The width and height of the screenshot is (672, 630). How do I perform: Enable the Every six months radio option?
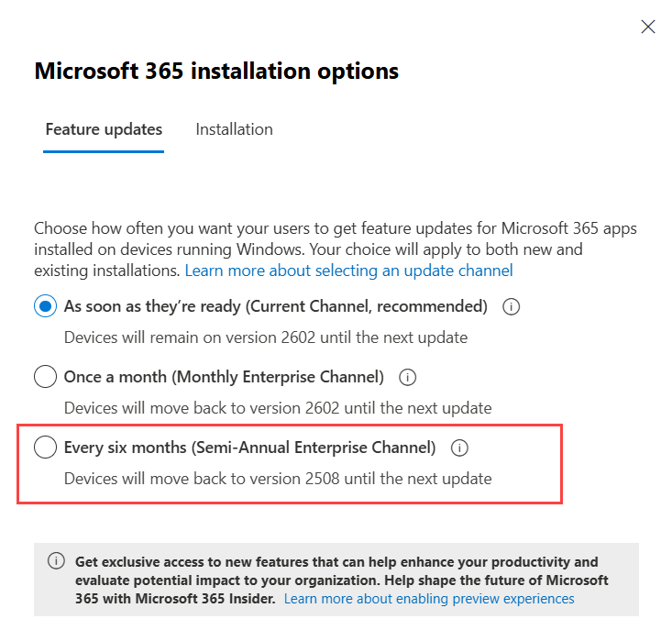click(45, 448)
